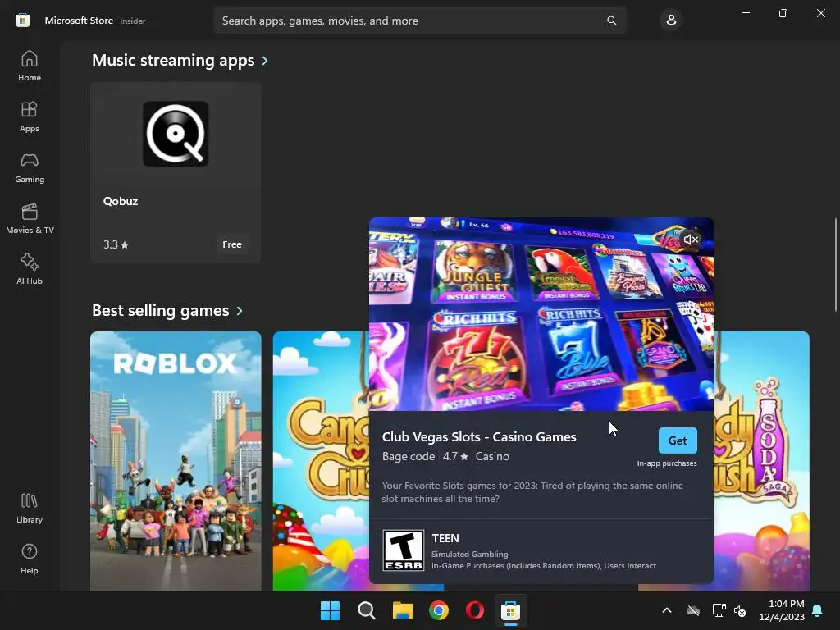Click the Your Favorite Slots games description
The image size is (840, 630).
pyautogui.click(x=532, y=492)
